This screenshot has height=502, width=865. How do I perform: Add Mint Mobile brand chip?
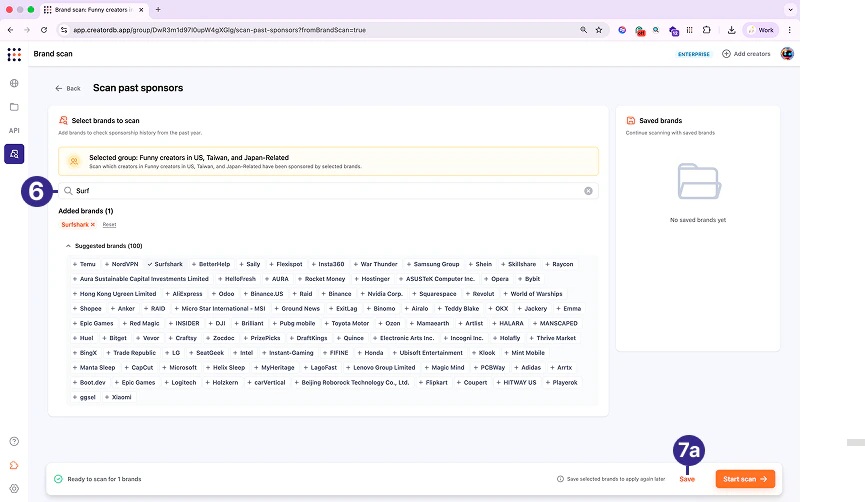click(524, 353)
